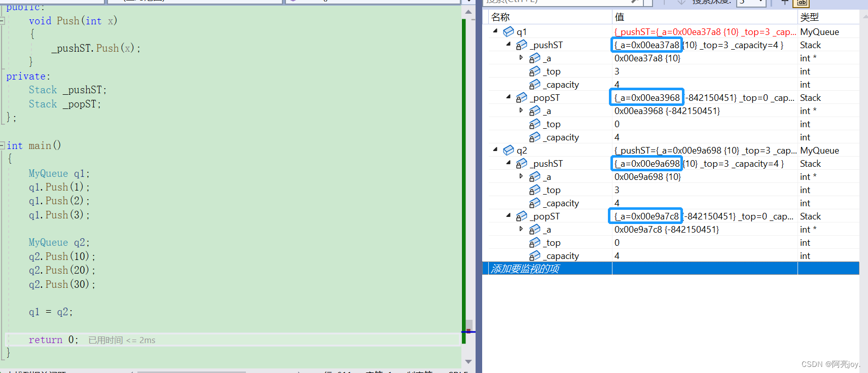Click the _top field icon under q2 _popST

click(x=535, y=243)
